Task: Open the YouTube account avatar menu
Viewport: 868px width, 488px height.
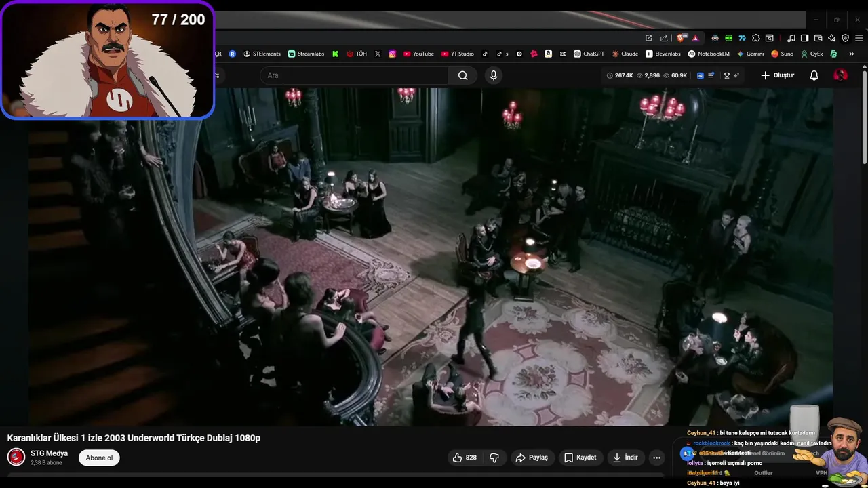Action: pyautogui.click(x=840, y=75)
